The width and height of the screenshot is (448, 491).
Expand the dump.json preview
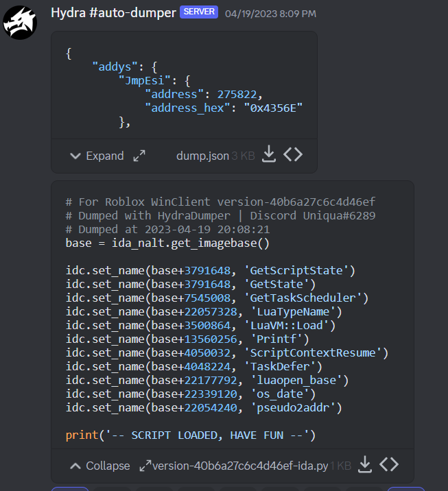coord(97,156)
